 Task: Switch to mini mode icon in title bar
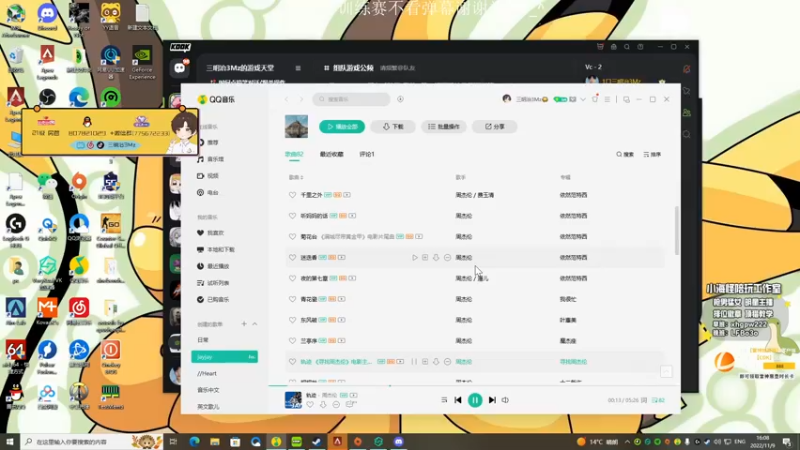(x=627, y=99)
